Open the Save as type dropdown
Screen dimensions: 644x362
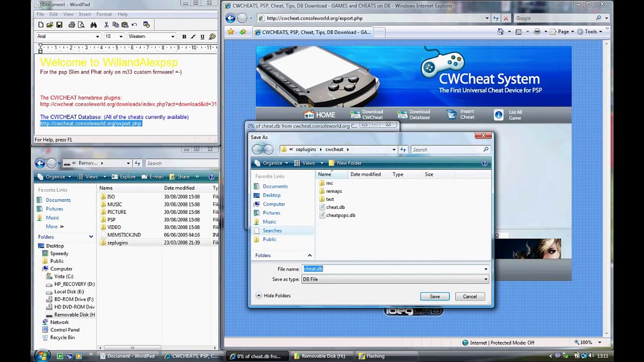[x=395, y=279]
